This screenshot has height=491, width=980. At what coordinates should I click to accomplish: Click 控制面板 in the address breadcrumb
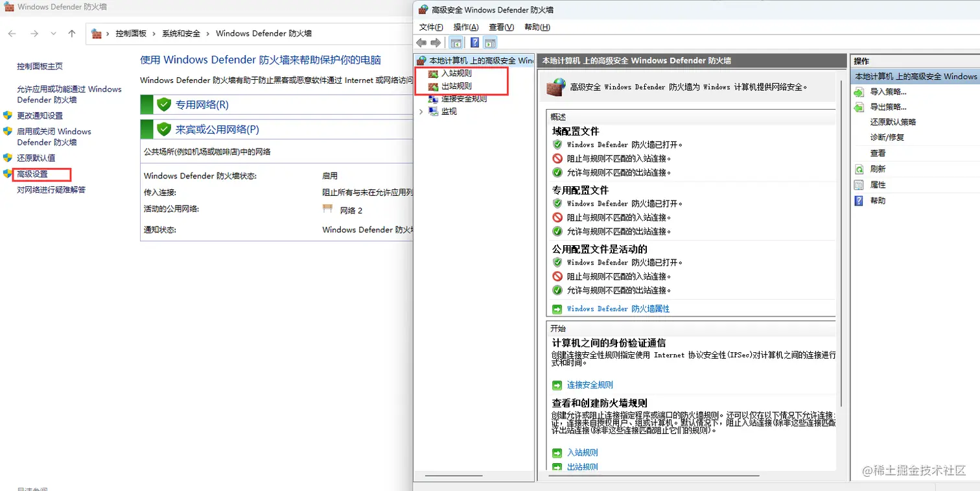[131, 33]
